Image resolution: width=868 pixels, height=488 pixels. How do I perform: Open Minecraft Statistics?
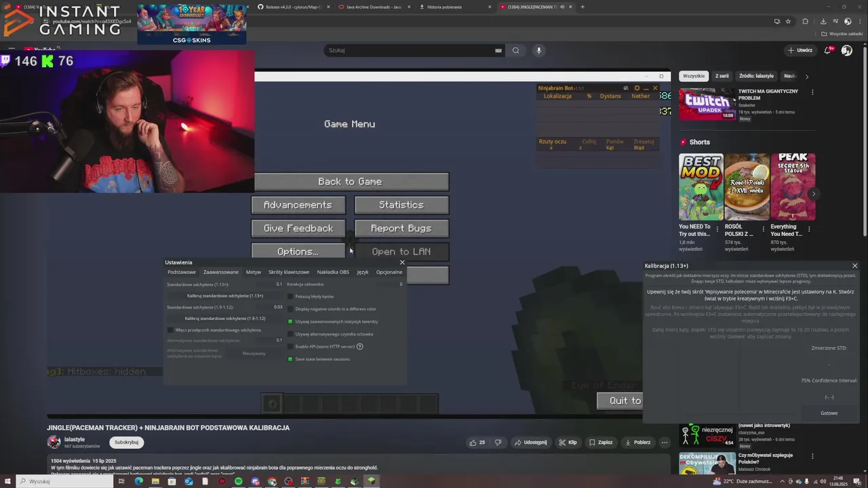point(401,205)
